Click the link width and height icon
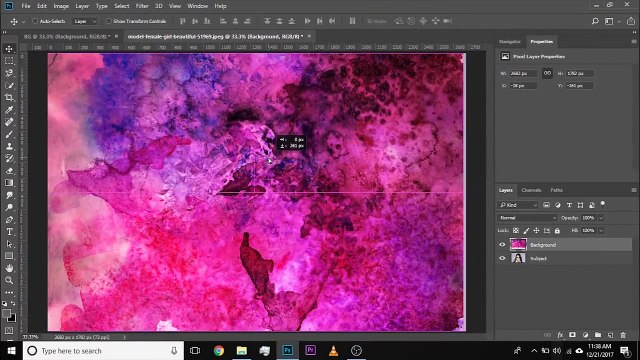Screen dimensions: 640x360 pos(547,73)
